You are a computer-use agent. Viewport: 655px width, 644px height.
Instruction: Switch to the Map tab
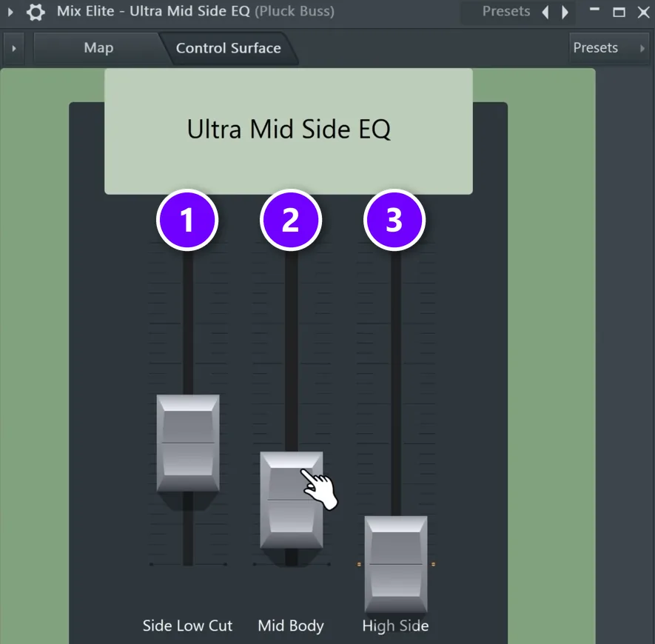click(98, 47)
